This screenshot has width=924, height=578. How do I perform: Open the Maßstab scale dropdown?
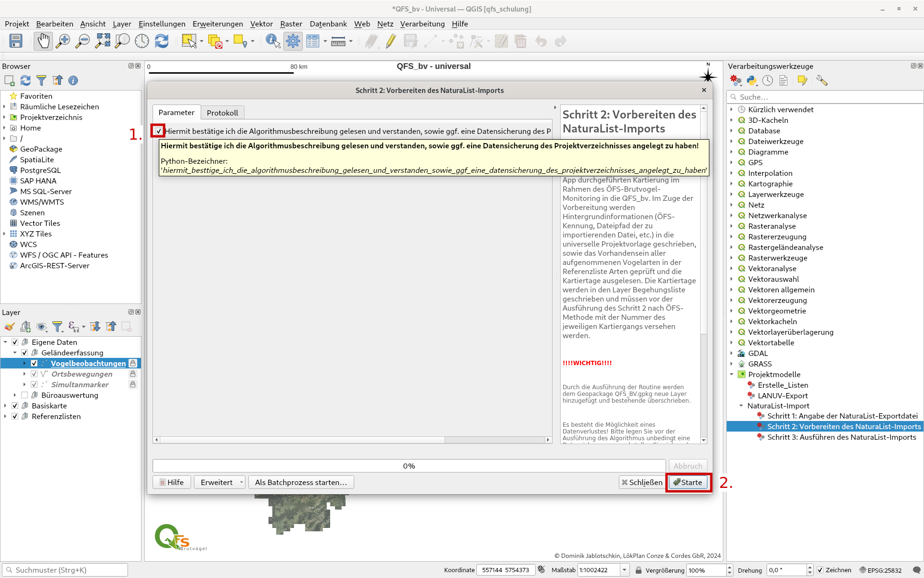pos(624,570)
